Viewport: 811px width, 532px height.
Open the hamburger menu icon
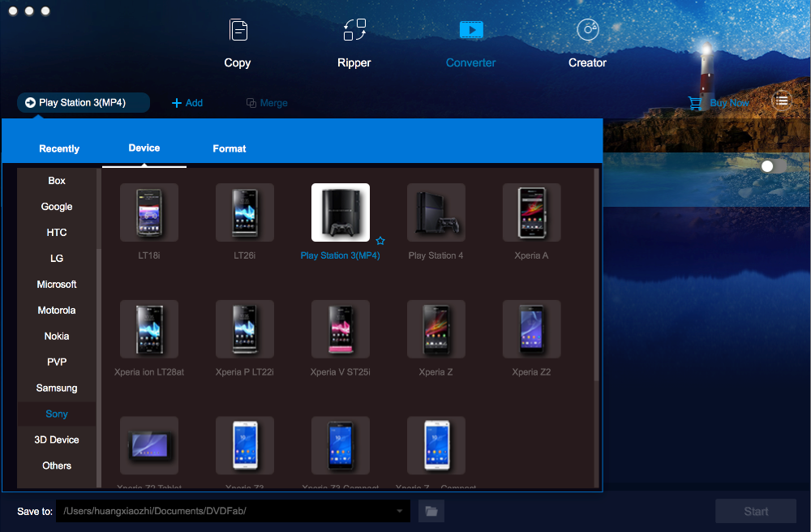click(x=782, y=101)
